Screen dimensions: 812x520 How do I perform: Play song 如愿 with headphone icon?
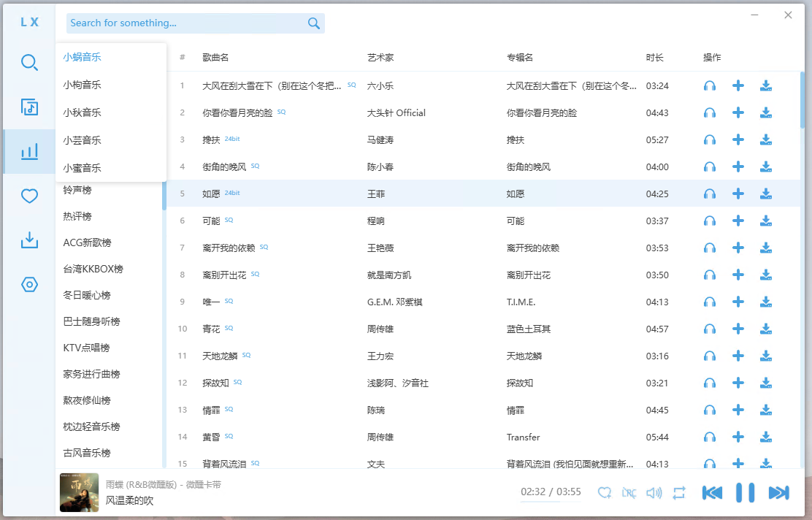709,194
